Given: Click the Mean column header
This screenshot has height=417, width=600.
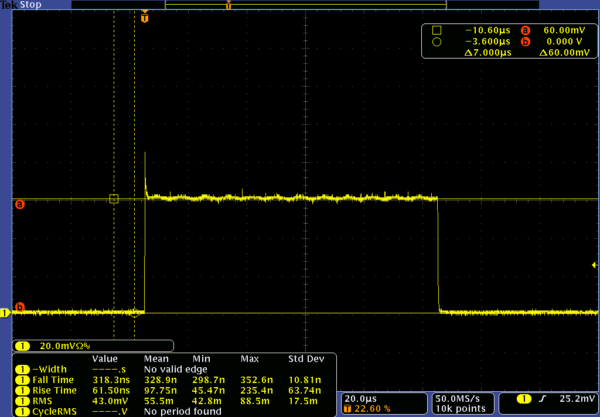Looking at the screenshot, I should coord(156,359).
